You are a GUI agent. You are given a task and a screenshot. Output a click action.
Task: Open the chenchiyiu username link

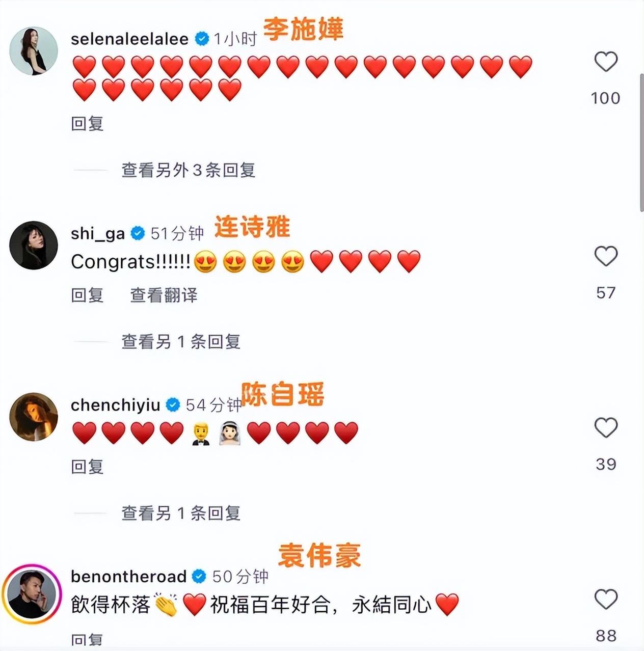pyautogui.click(x=116, y=405)
